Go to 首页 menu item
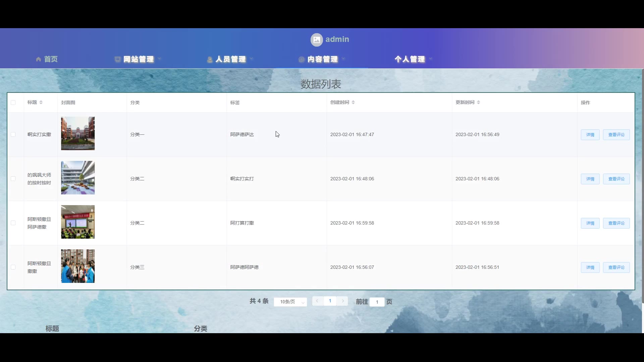Viewport: 644px width, 362px height. click(51, 59)
